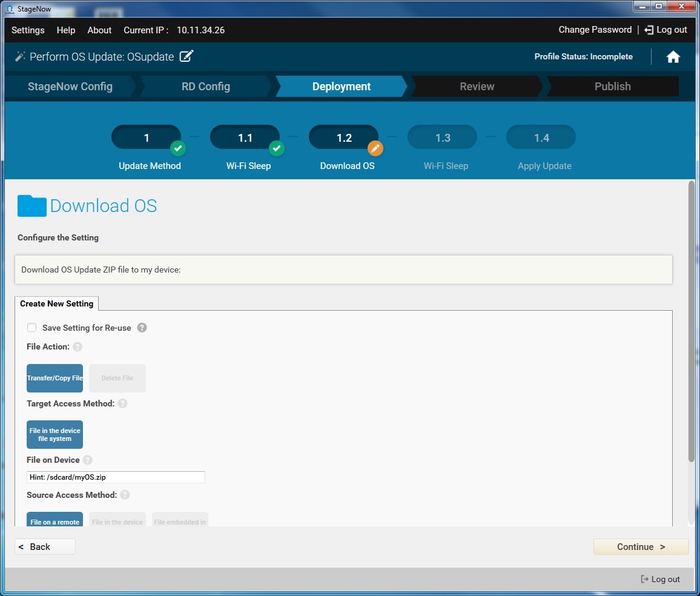Select File on a remote source option
700x596 pixels.
pos(54,520)
